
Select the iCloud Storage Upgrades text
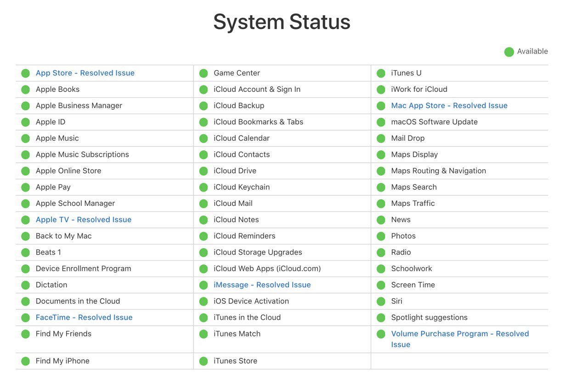[258, 252]
